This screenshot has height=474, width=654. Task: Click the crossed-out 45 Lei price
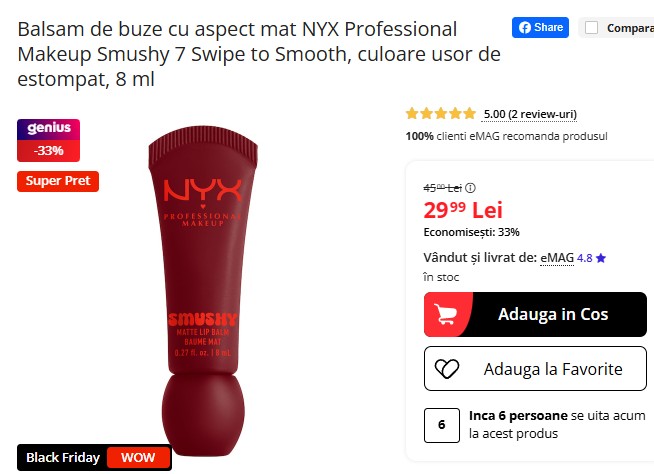click(x=443, y=188)
